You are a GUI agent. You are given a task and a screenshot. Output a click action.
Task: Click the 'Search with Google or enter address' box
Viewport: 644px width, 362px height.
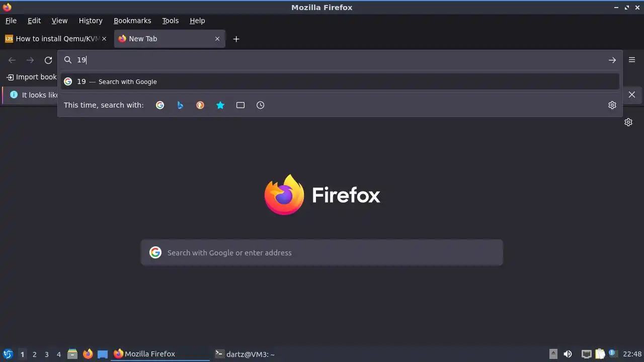322,252
